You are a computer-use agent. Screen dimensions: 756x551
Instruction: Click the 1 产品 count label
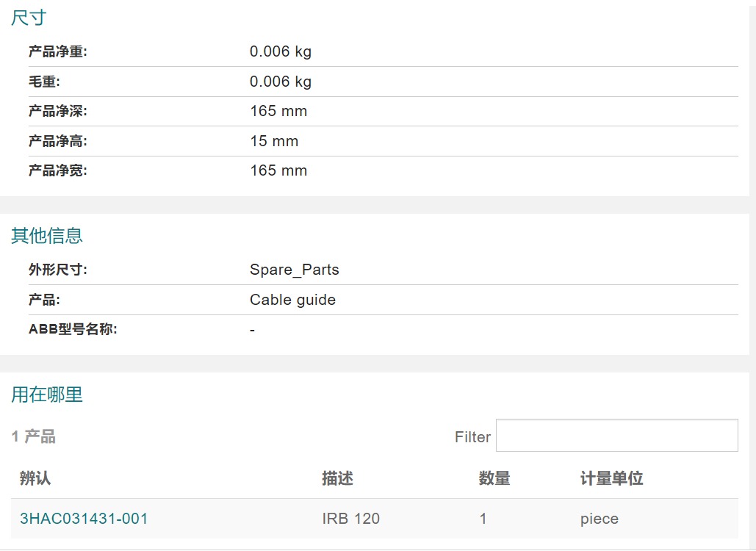coord(33,436)
